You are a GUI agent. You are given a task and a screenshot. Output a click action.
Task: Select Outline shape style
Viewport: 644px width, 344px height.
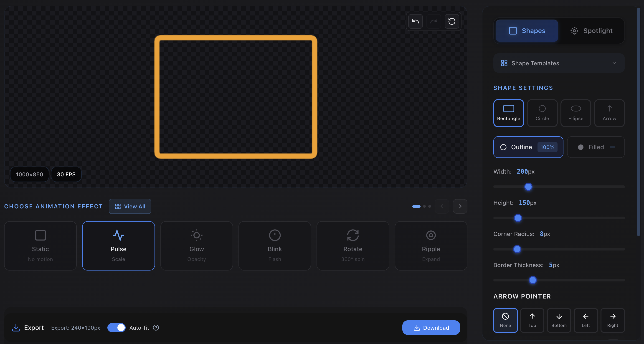(528, 147)
